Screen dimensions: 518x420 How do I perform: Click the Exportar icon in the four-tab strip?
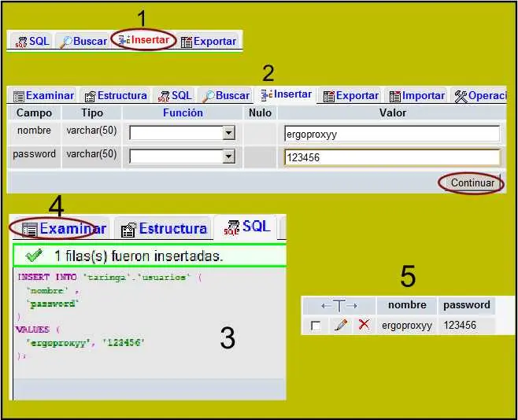tap(187, 42)
